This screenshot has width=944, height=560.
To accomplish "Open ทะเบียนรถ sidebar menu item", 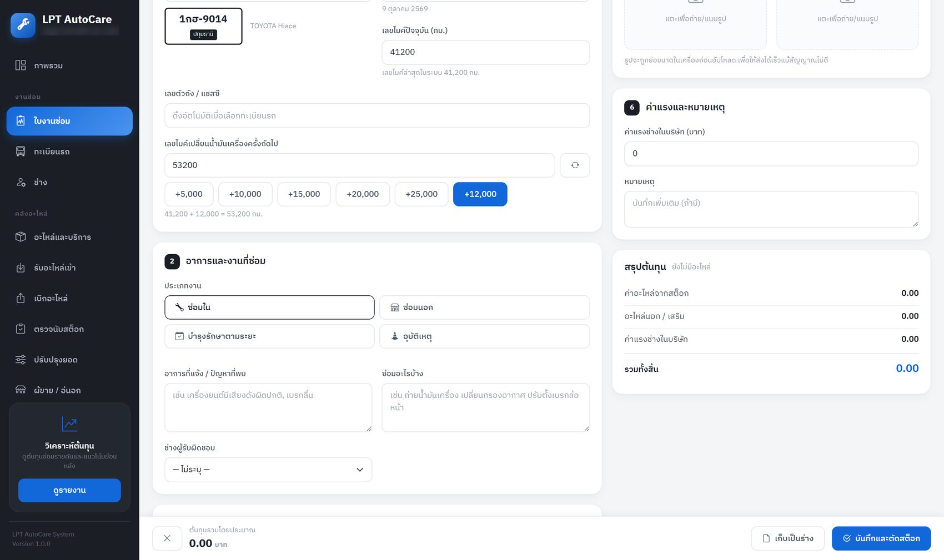I will (69, 152).
